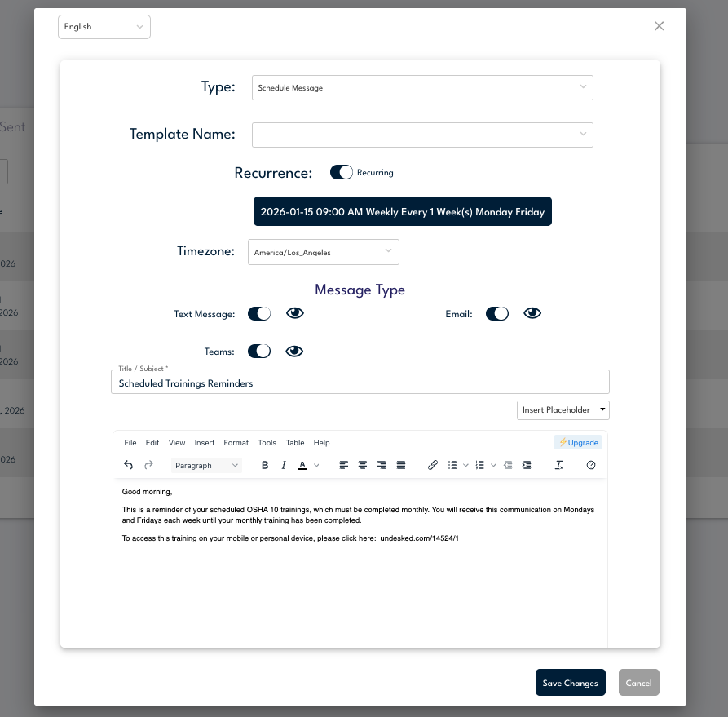Image resolution: width=728 pixels, height=717 pixels.
Task: Open the text color picker arrow
Action: (x=317, y=465)
